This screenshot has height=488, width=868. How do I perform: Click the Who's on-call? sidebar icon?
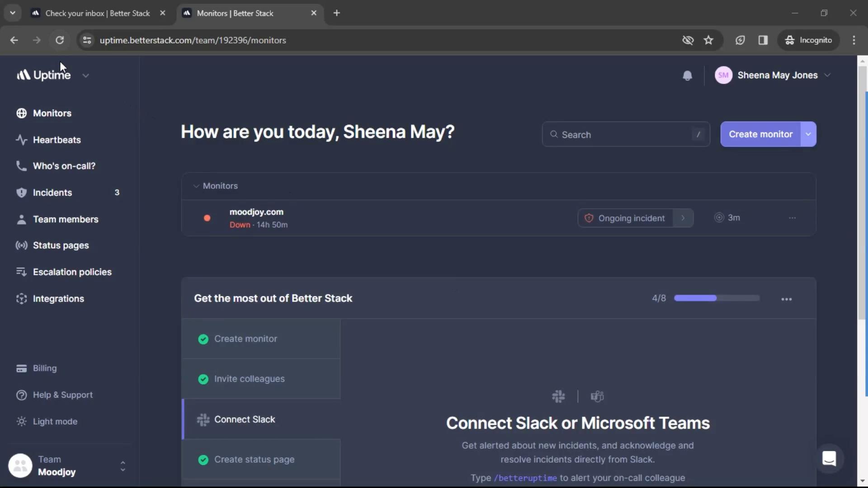(21, 166)
